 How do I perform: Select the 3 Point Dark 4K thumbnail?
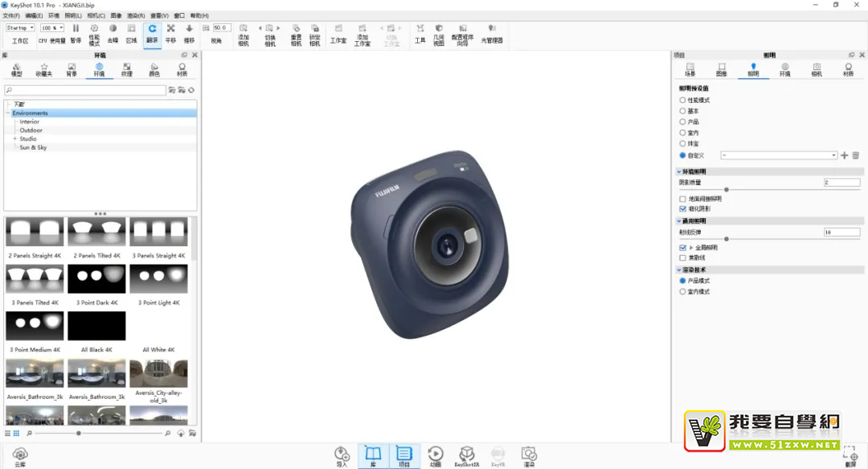(x=96, y=279)
